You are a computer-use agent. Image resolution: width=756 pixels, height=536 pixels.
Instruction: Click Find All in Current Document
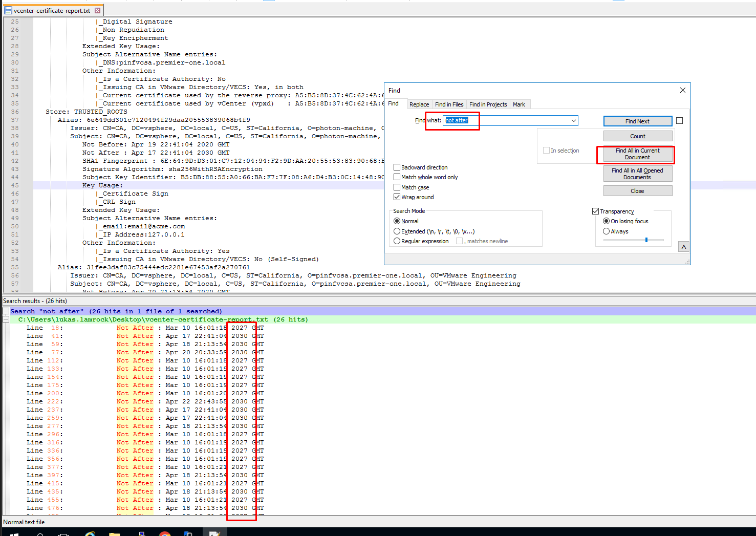click(638, 154)
